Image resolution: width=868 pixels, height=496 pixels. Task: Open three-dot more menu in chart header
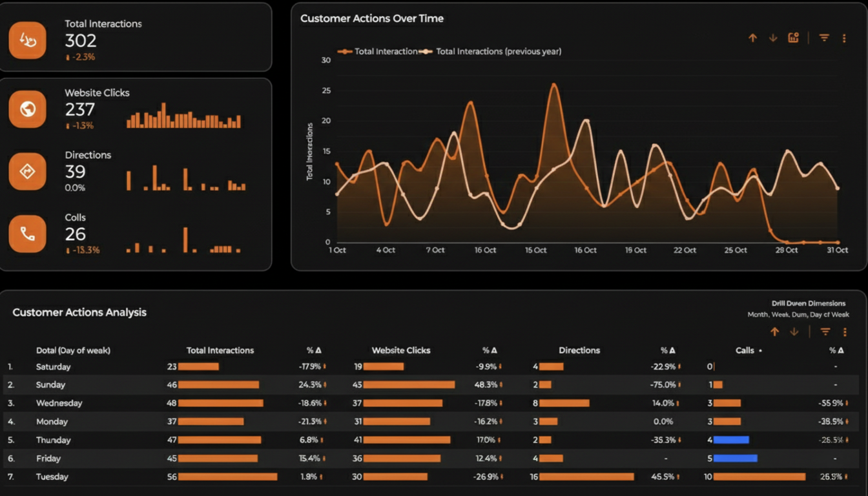pyautogui.click(x=844, y=39)
